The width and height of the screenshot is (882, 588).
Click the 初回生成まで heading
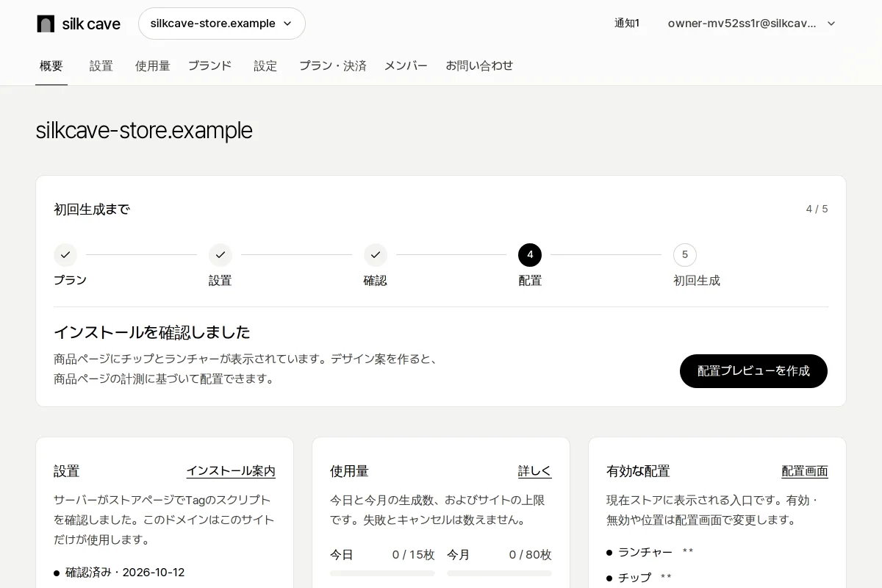coord(92,209)
